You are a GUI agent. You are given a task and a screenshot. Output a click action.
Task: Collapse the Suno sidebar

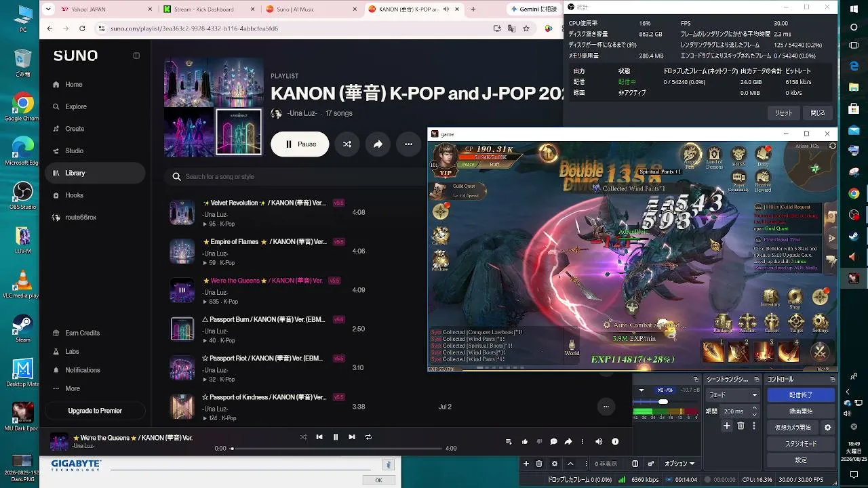click(x=136, y=56)
